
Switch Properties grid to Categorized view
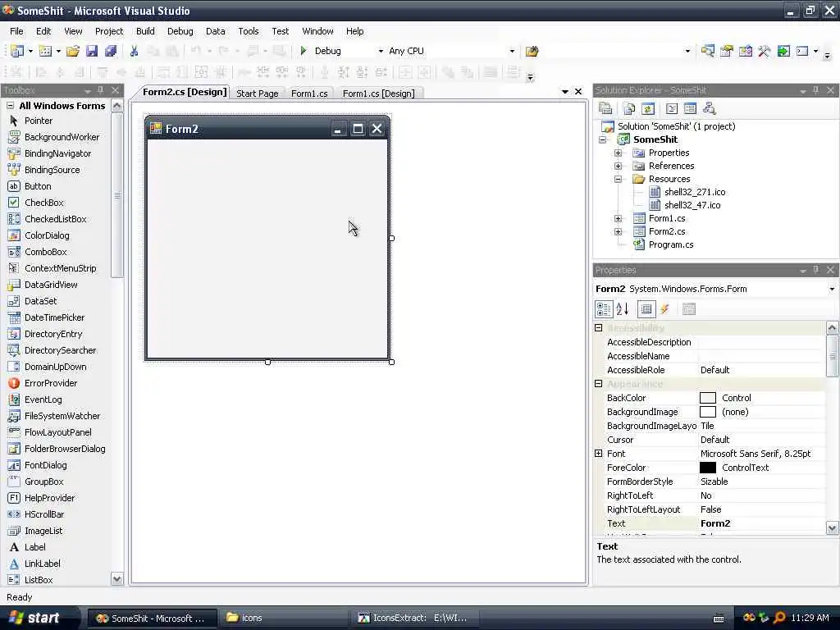(x=604, y=309)
